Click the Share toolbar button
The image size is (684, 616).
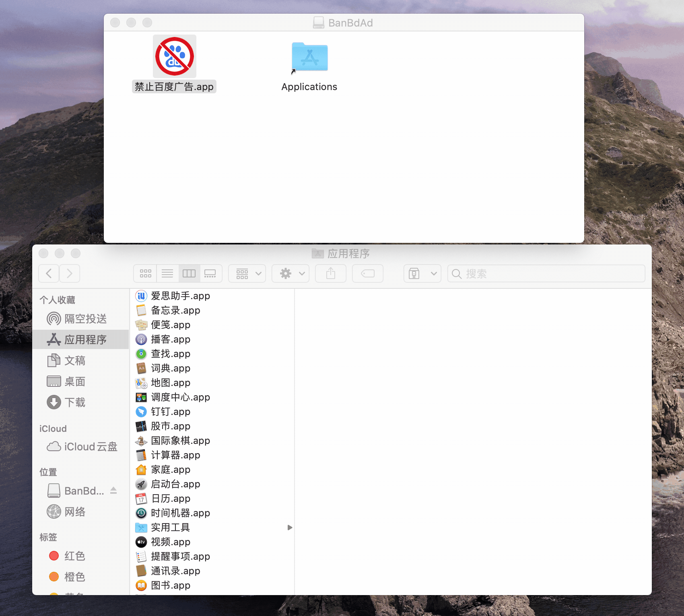click(x=331, y=273)
